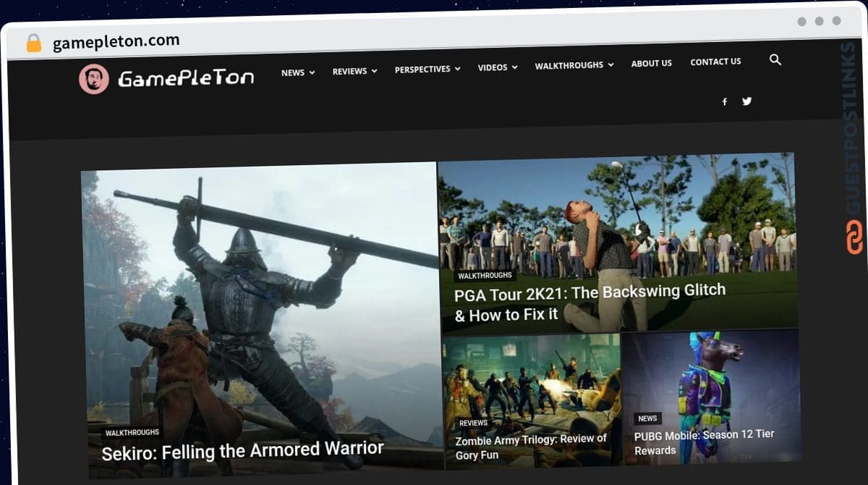Click WALKTHROUGHS tag on Sekiro article

click(x=132, y=433)
